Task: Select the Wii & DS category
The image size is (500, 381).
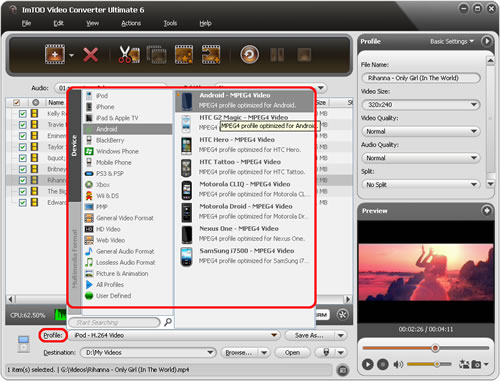Action: tap(127, 196)
